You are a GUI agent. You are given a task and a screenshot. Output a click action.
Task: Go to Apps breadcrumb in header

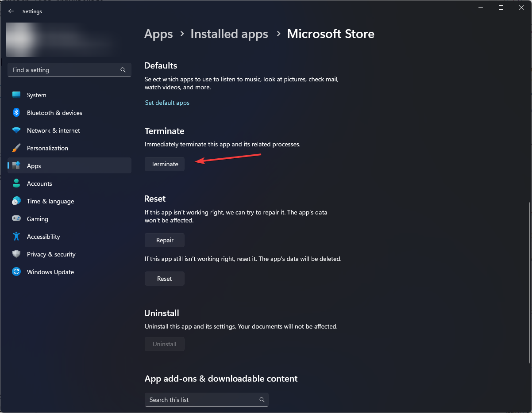point(158,34)
